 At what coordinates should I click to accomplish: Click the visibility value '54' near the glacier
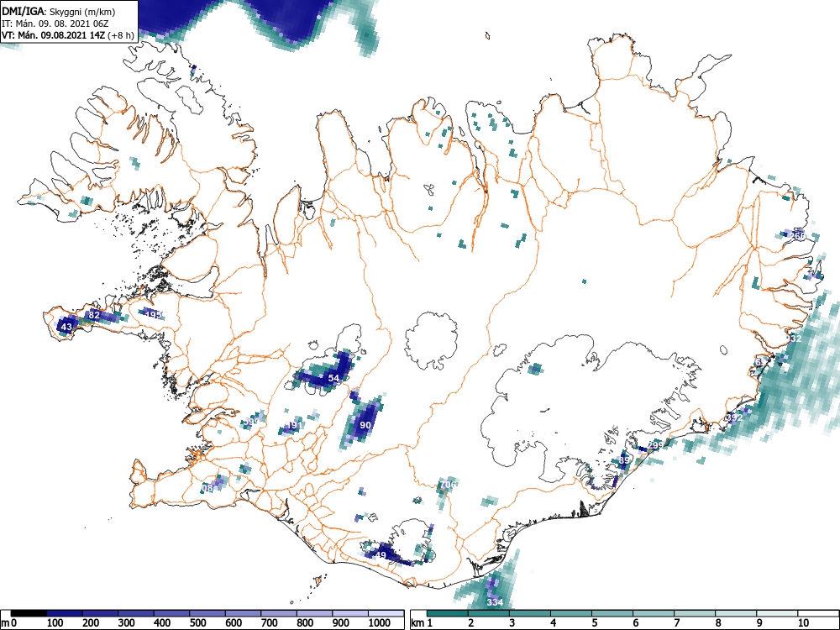(333, 378)
